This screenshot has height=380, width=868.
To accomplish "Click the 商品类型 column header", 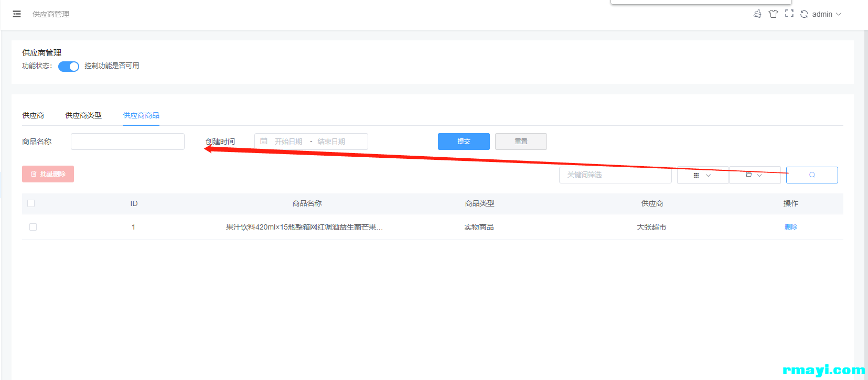I will (x=479, y=203).
